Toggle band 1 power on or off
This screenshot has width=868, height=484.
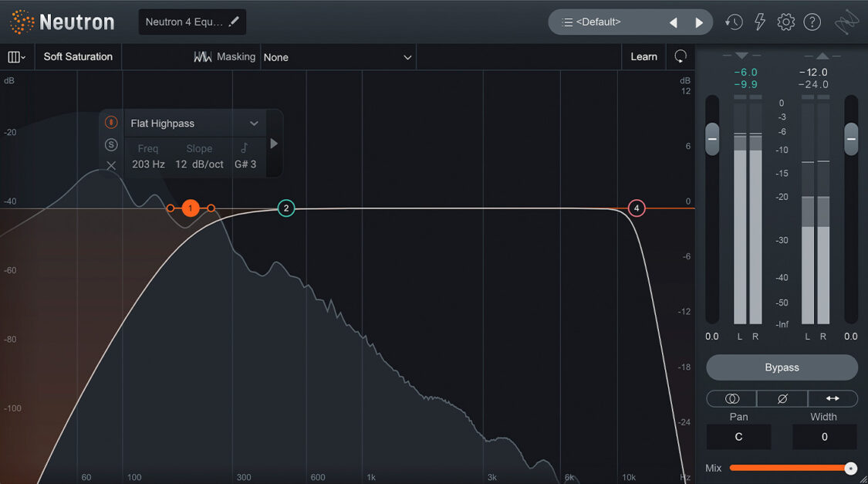(x=110, y=122)
